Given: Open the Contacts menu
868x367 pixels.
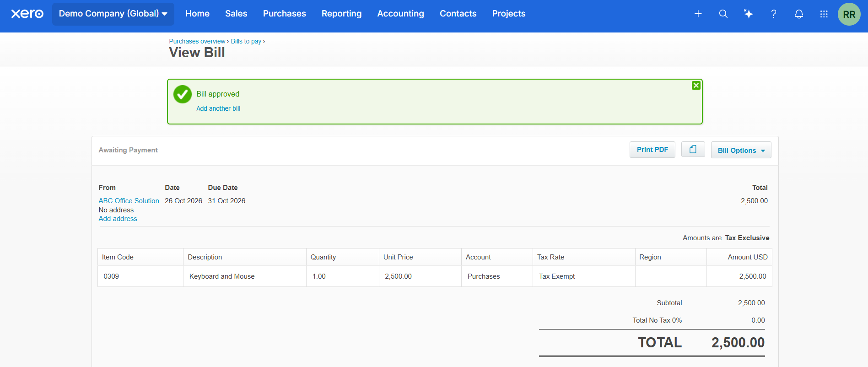Looking at the screenshot, I should tap(458, 14).
